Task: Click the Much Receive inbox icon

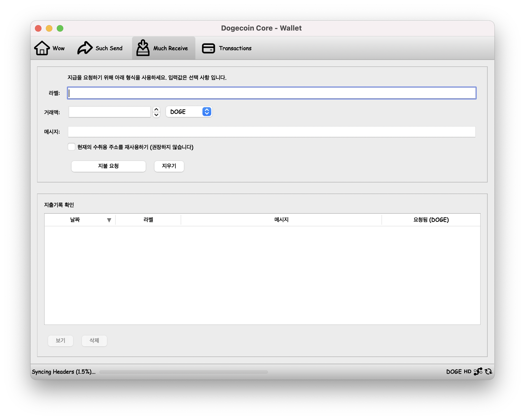Action: 143,48
